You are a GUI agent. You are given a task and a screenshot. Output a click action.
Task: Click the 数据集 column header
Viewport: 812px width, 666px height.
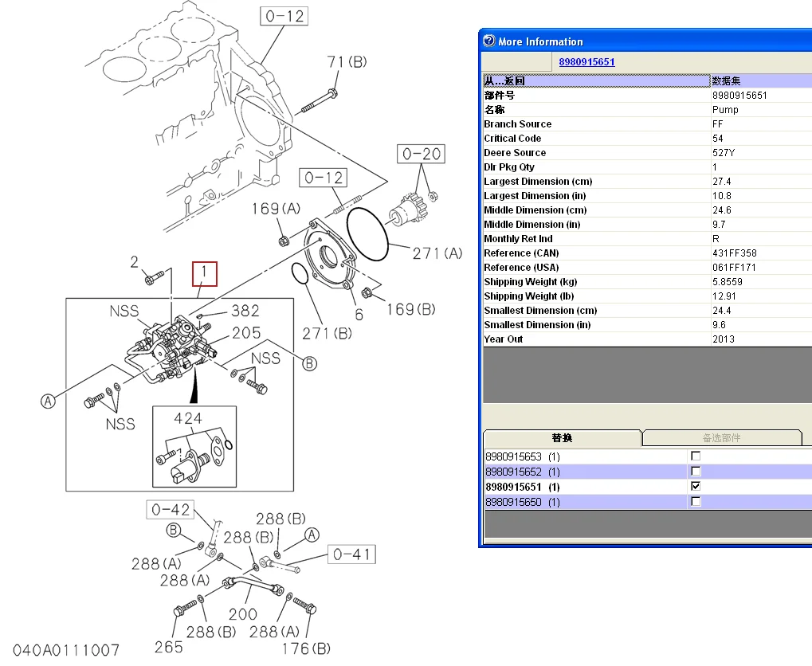click(759, 81)
